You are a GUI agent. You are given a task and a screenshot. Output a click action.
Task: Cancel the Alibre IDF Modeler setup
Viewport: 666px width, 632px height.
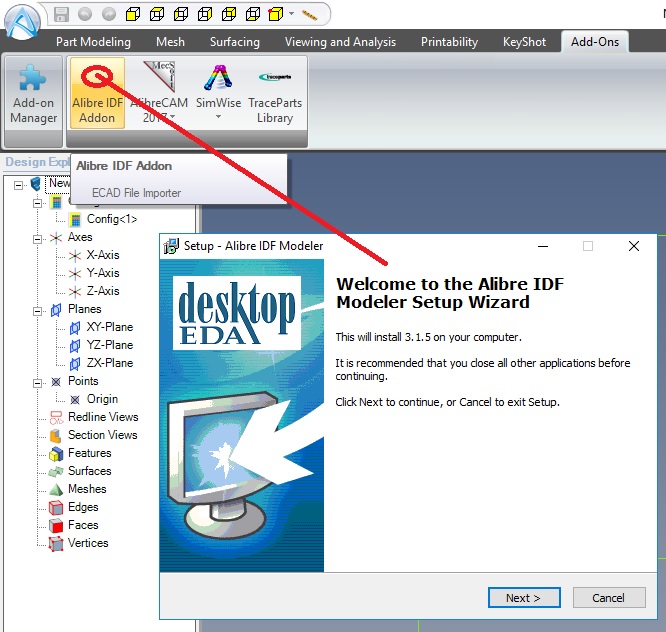[x=608, y=598]
